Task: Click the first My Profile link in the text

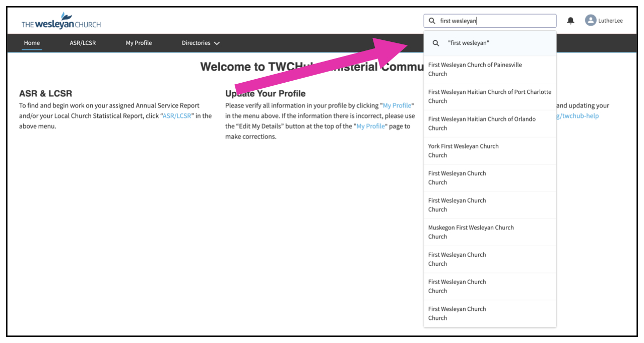Action: (397, 105)
